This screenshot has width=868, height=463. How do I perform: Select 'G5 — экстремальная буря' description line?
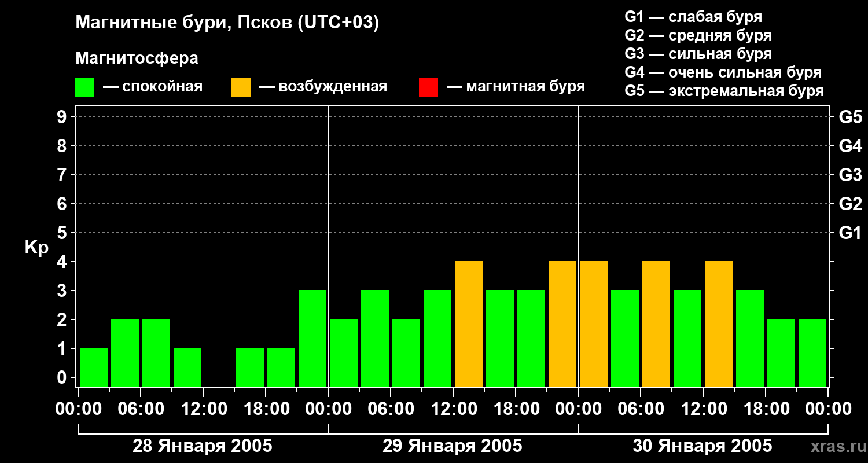[x=724, y=91]
